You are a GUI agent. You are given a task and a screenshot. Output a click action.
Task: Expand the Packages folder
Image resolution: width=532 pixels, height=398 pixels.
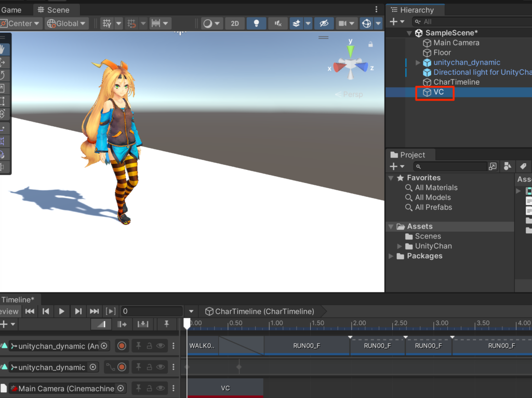pos(391,256)
